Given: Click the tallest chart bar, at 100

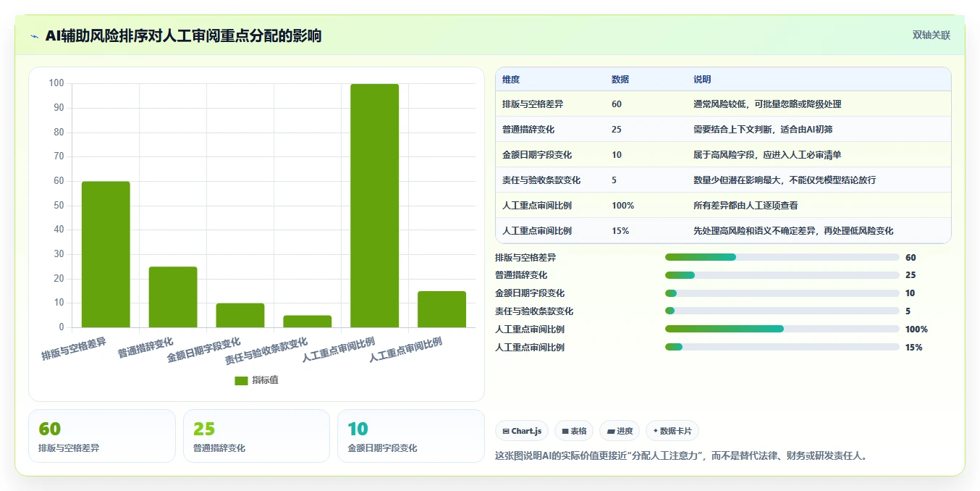Looking at the screenshot, I should (x=375, y=206).
